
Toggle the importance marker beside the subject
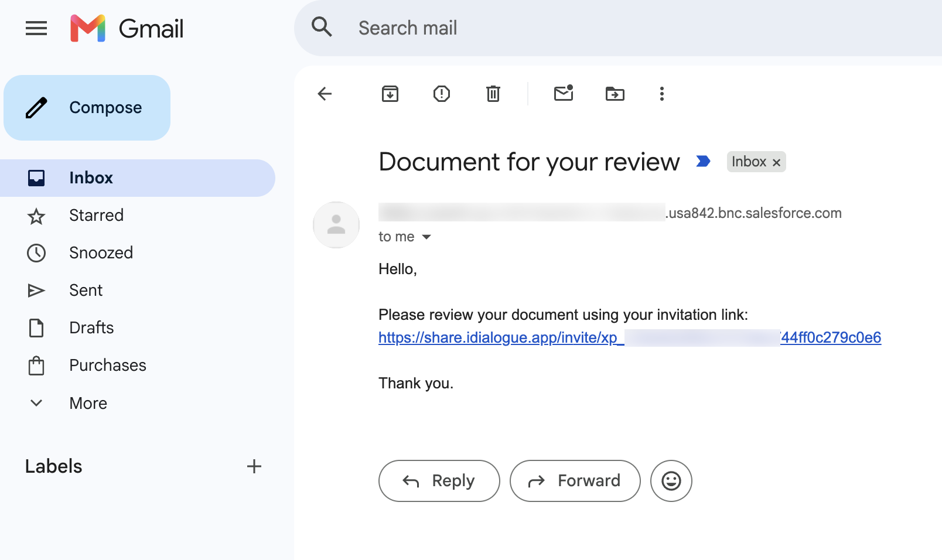point(703,161)
